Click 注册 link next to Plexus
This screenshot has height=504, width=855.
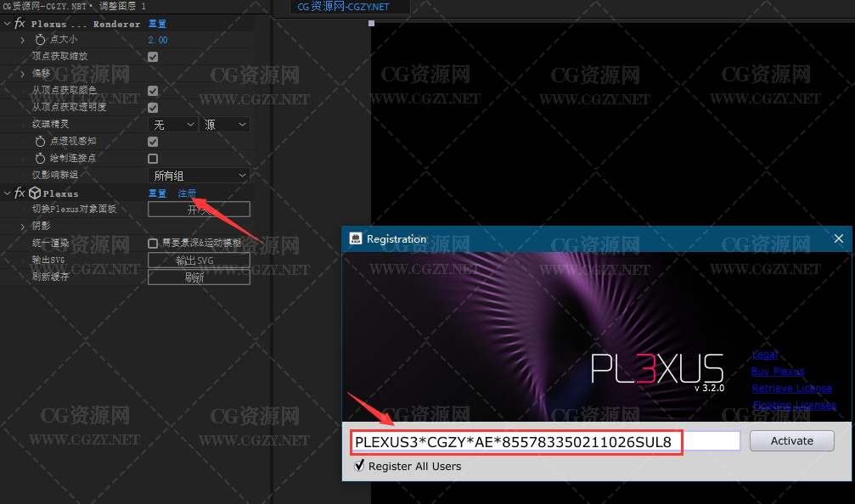(187, 193)
